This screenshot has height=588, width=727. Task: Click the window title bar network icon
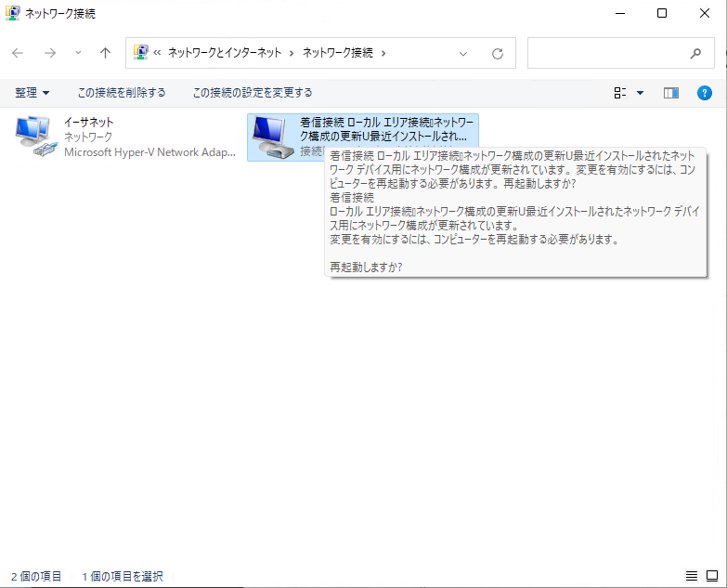click(x=12, y=13)
